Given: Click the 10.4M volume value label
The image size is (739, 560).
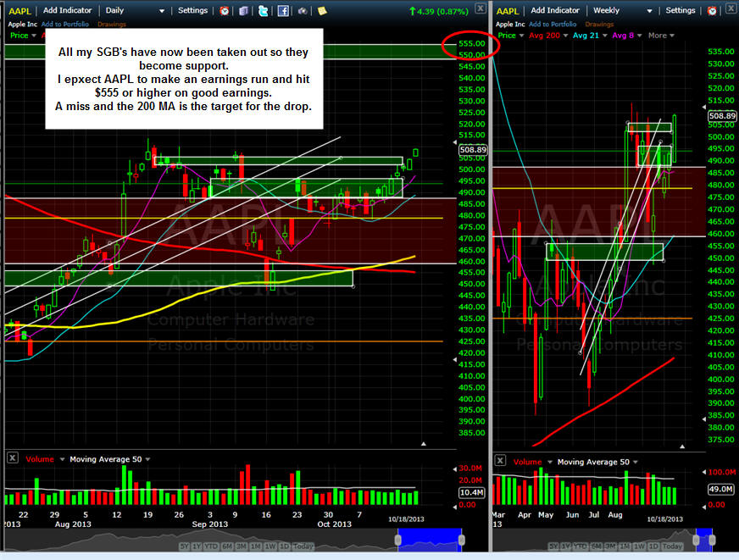Looking at the screenshot, I should [x=472, y=492].
